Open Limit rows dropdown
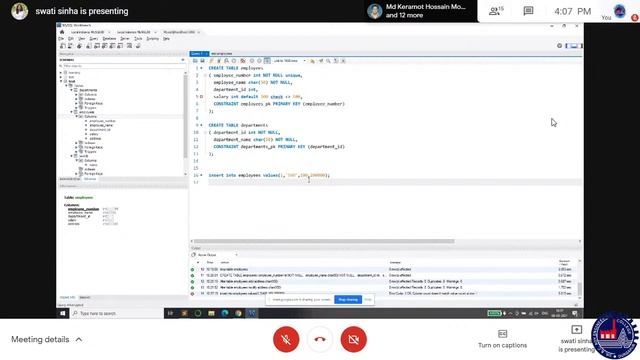640x360 pixels. [290, 61]
